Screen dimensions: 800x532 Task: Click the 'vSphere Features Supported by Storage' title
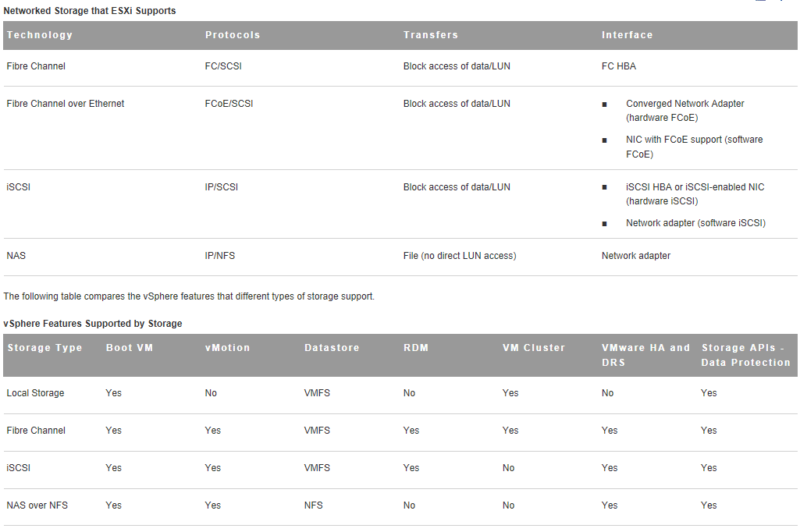(92, 324)
